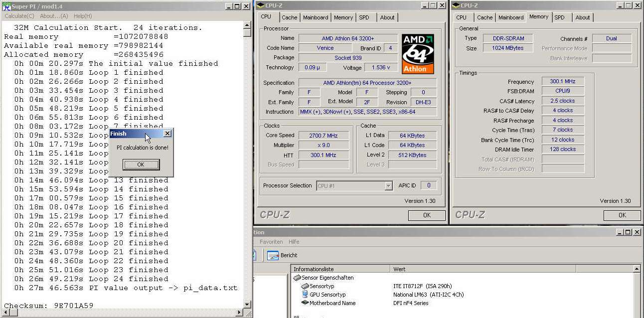
Task: Open SPD tab in right CPU-Z window
Action: [560, 17]
